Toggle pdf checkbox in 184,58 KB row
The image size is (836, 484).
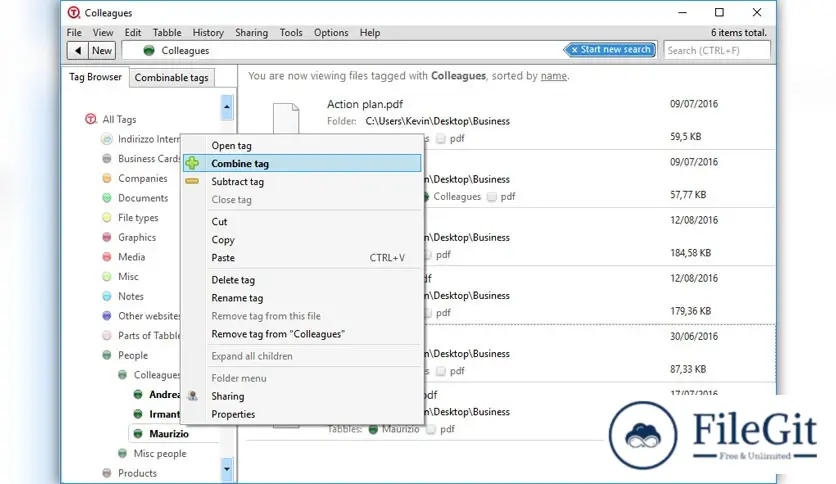pyautogui.click(x=428, y=255)
